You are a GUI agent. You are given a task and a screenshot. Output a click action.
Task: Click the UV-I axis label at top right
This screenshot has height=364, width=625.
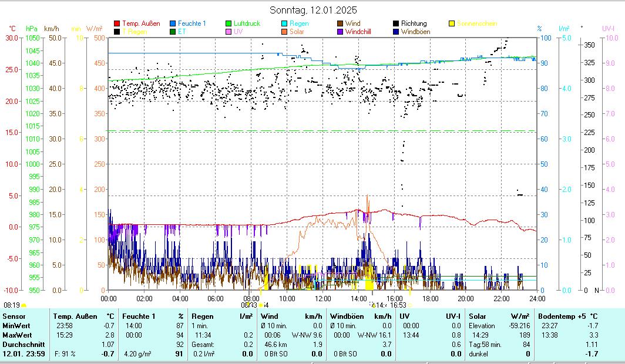coord(608,28)
